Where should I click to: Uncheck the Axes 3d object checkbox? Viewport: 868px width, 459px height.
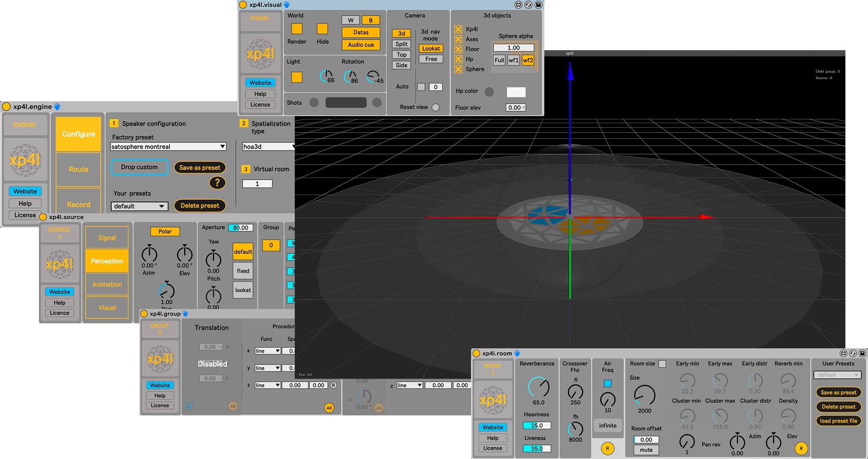458,39
